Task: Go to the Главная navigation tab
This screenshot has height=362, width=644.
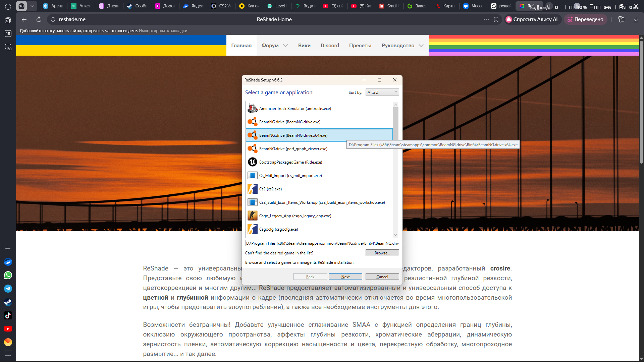Action: [x=241, y=45]
